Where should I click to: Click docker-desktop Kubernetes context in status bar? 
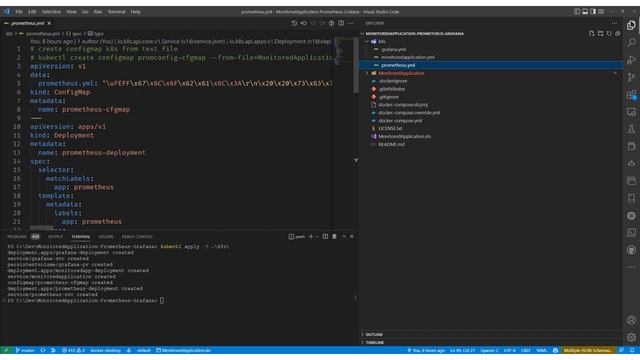click(105, 350)
